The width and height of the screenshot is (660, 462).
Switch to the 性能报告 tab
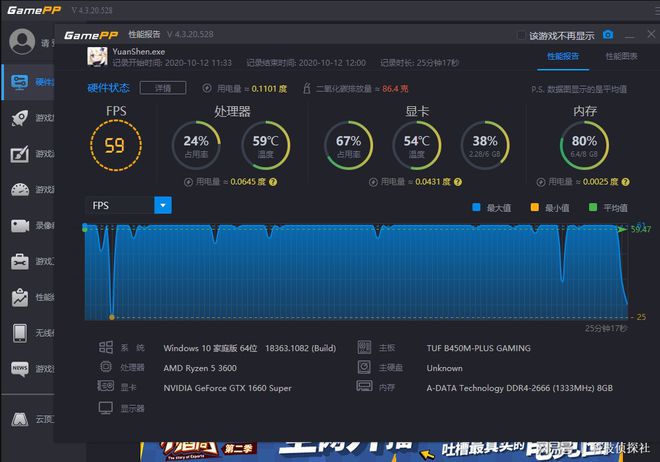click(563, 56)
